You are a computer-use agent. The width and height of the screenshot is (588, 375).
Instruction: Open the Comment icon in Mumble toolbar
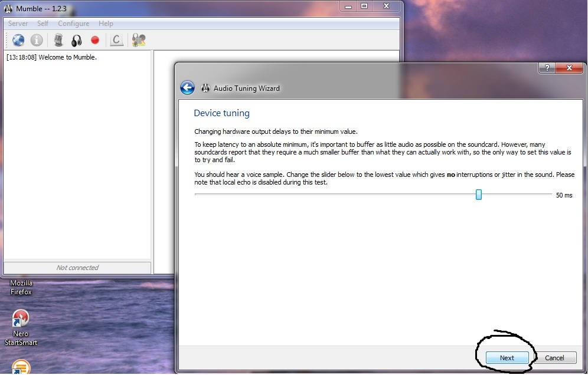(117, 40)
